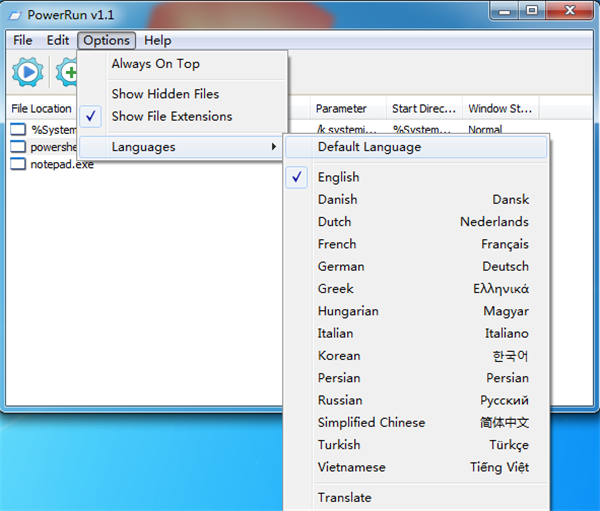Enable Always On Top

155,64
